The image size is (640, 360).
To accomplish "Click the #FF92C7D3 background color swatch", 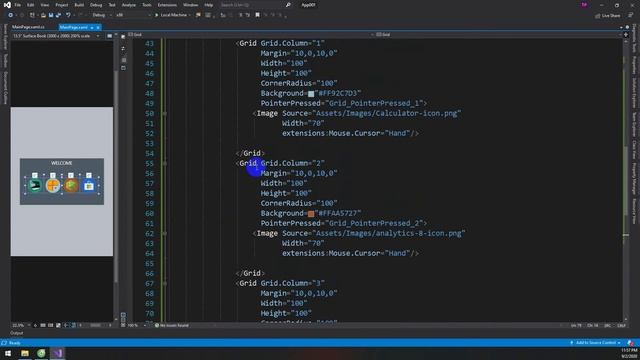I will (x=311, y=94).
